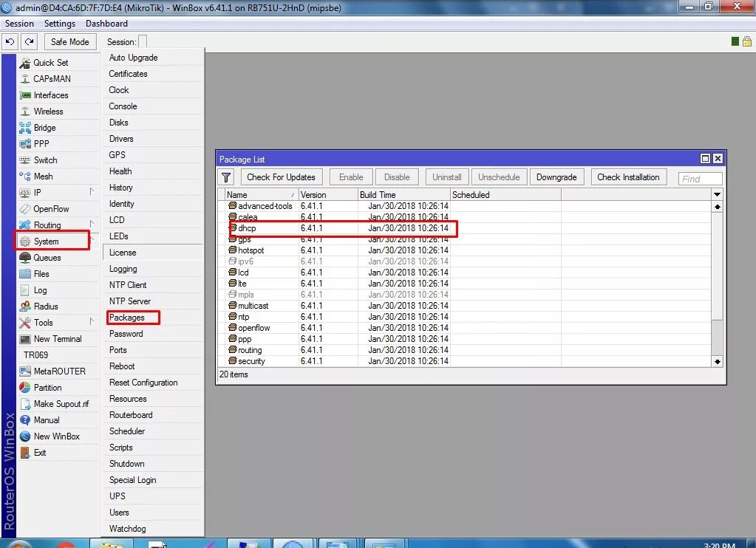Click Exit in the sidebar
This screenshot has height=548, width=756.
[58, 453]
